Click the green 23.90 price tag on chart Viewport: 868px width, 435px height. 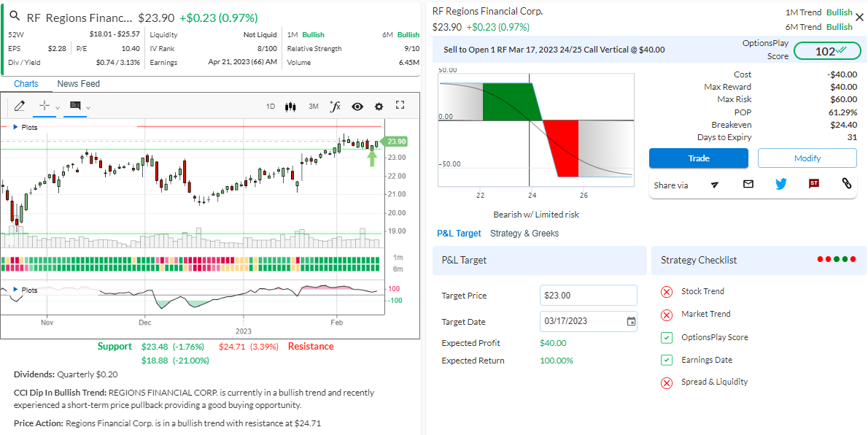pyautogui.click(x=395, y=142)
